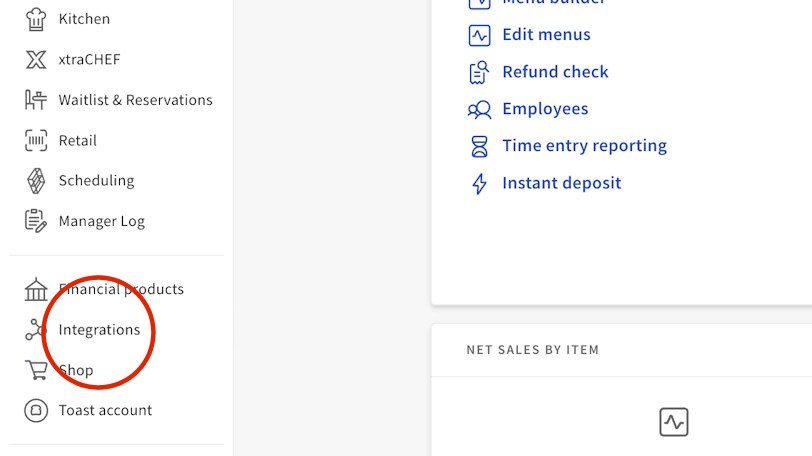Click the chart icon in Net Sales card
The image size is (812, 456).
tap(674, 422)
